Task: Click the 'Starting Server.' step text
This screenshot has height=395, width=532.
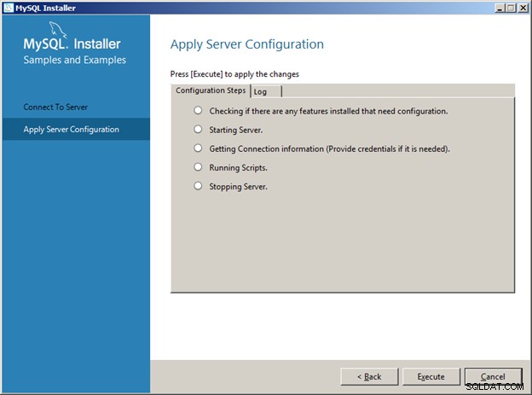Action: 236,130
